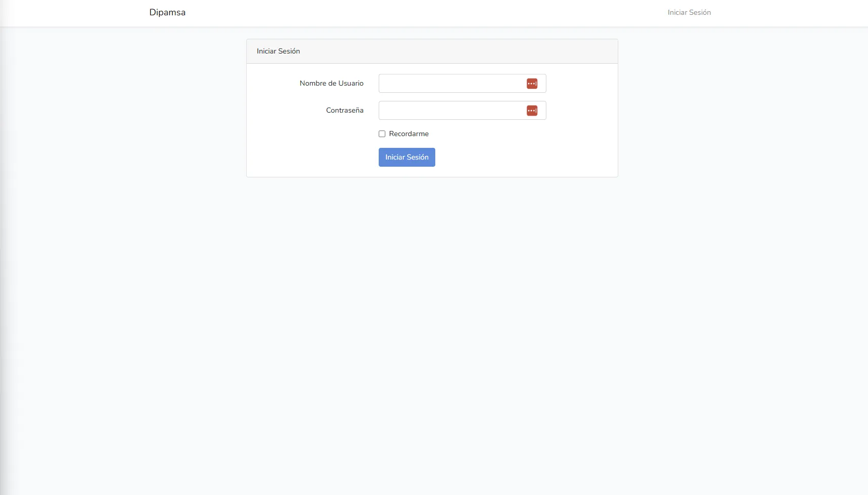Click the Contraseña label text

coord(345,111)
